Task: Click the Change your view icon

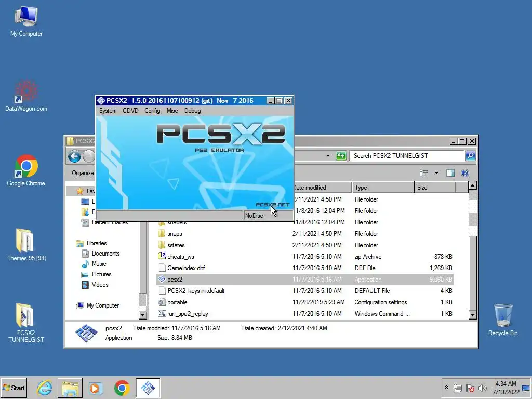Action: (424, 173)
